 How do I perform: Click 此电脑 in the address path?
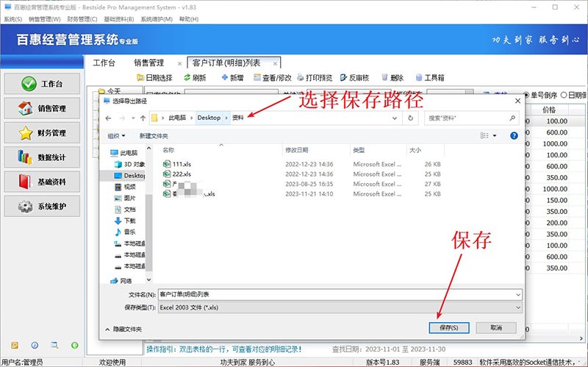coord(177,118)
